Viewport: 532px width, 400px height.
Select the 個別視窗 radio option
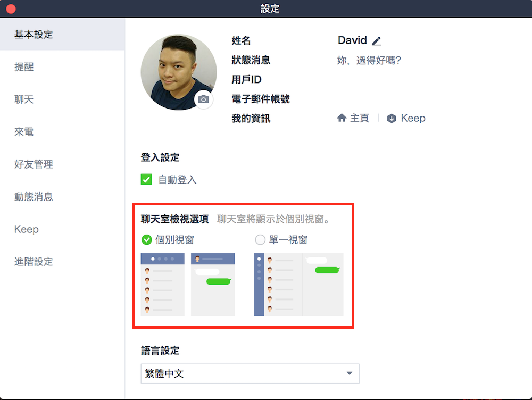(x=147, y=240)
